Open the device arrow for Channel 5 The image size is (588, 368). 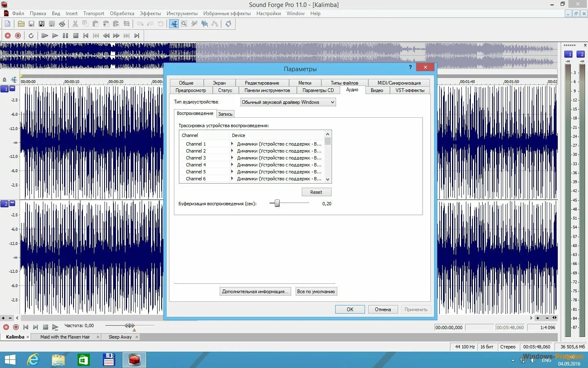(x=232, y=172)
